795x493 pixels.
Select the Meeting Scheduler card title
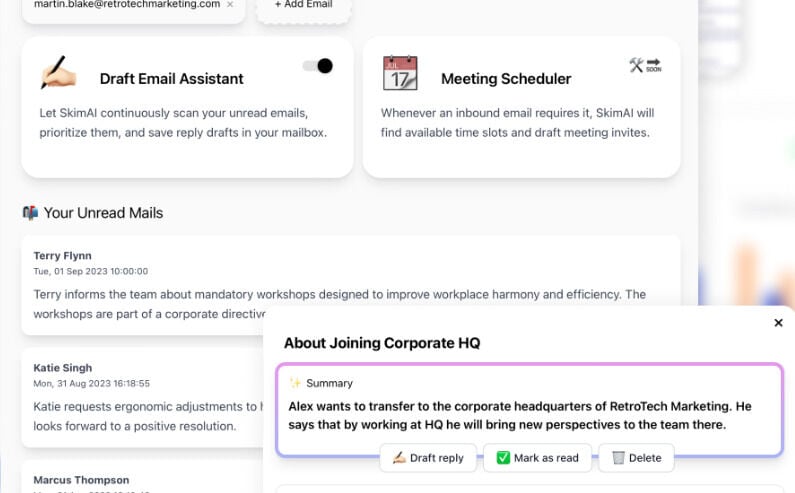click(506, 79)
